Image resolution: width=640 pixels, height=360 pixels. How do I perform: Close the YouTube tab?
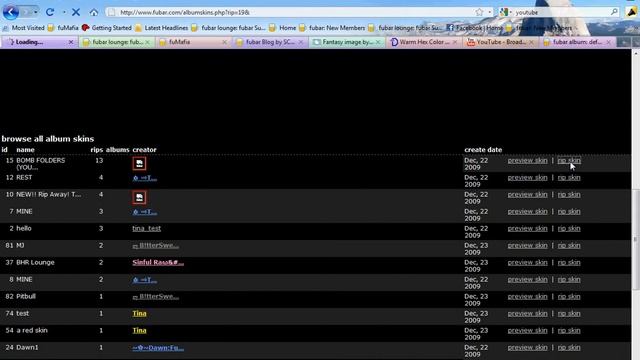[531, 42]
